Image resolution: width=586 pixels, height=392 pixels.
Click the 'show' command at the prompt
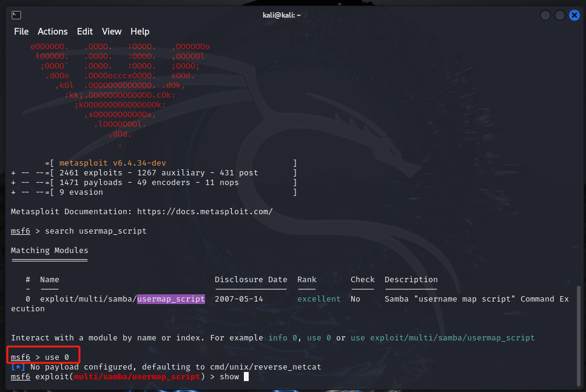point(229,377)
